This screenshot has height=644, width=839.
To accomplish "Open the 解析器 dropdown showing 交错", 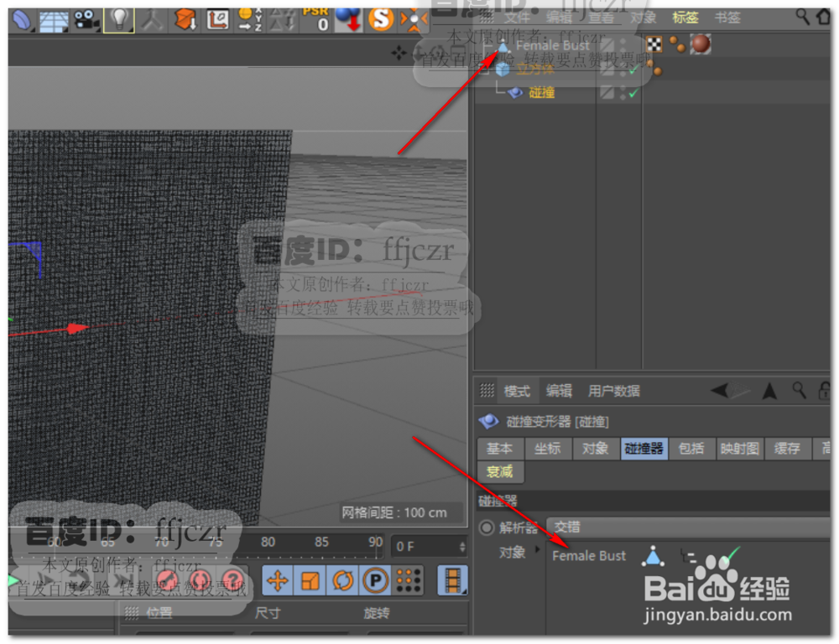I will [x=688, y=527].
